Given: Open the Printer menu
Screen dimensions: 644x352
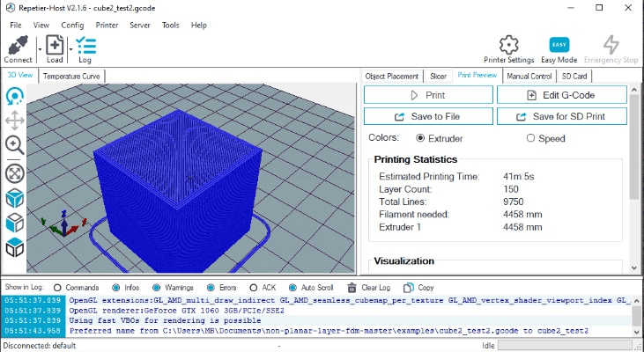Looking at the screenshot, I should click(107, 26).
